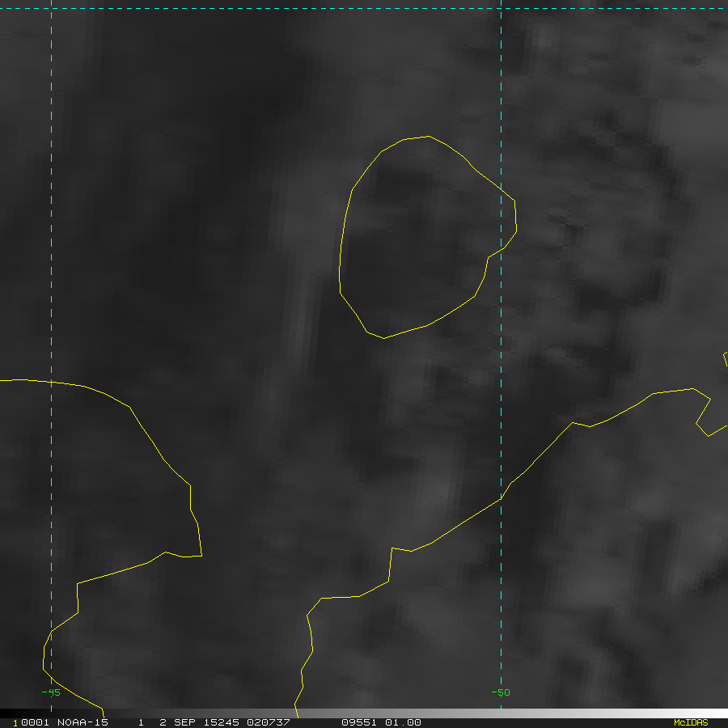Click the yellow coastline crossing the footer
This screenshot has width=728, height=728.
tap(296, 712)
